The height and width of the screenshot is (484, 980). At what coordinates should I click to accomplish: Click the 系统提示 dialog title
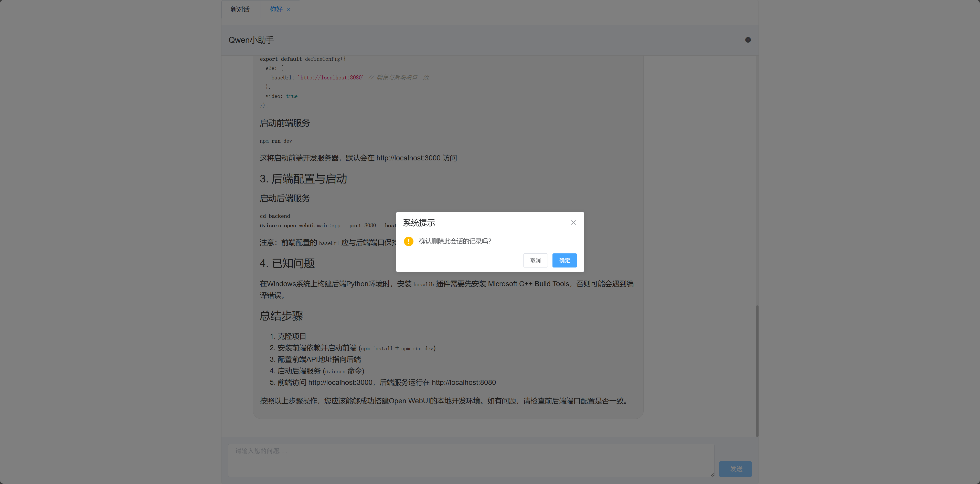click(x=419, y=223)
